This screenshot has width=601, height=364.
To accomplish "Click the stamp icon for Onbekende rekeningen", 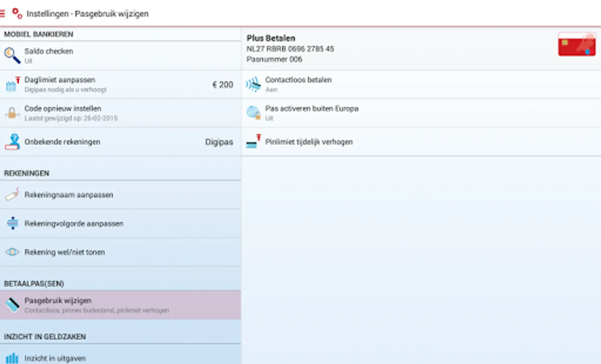I will (x=13, y=142).
